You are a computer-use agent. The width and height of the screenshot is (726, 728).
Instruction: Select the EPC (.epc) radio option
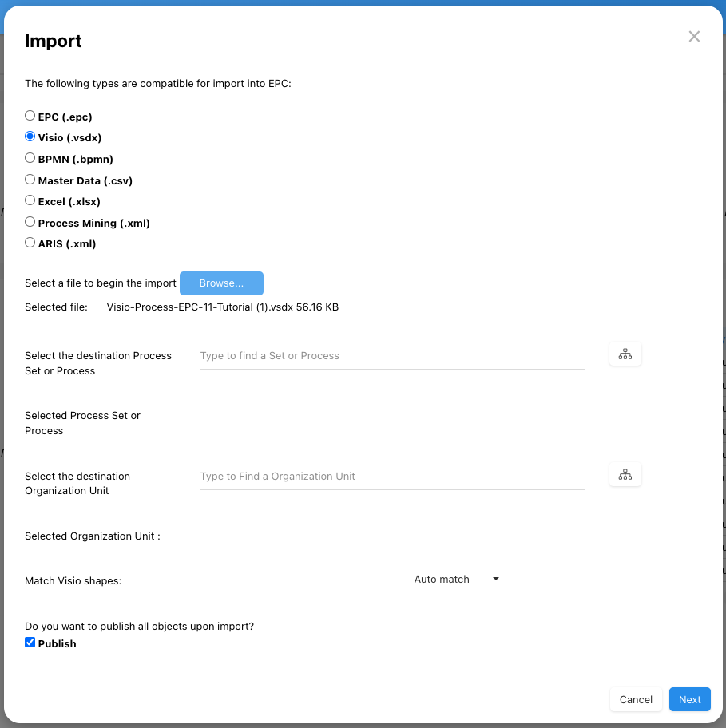pyautogui.click(x=30, y=116)
